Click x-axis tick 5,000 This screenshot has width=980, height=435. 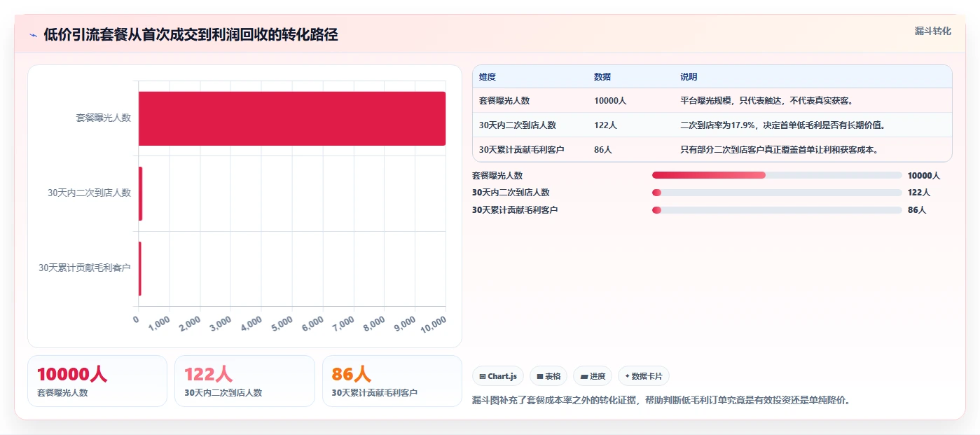tap(282, 323)
